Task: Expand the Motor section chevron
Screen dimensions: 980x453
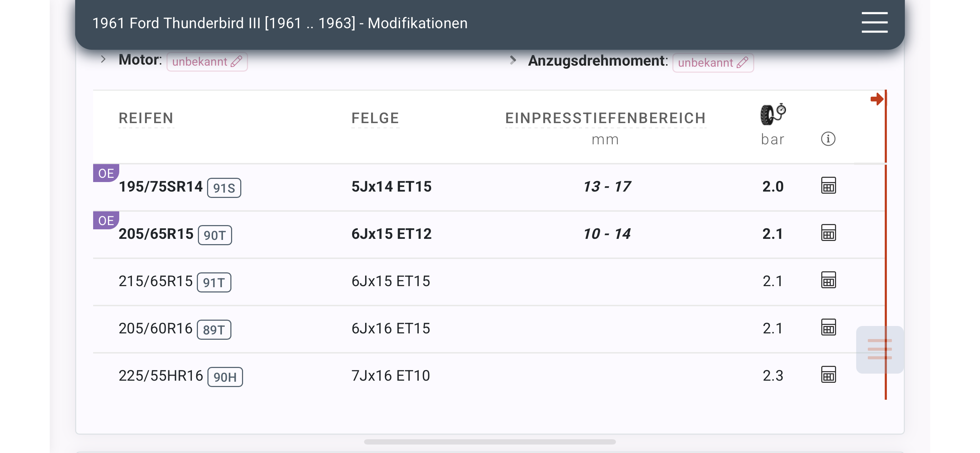Action: 103,59
